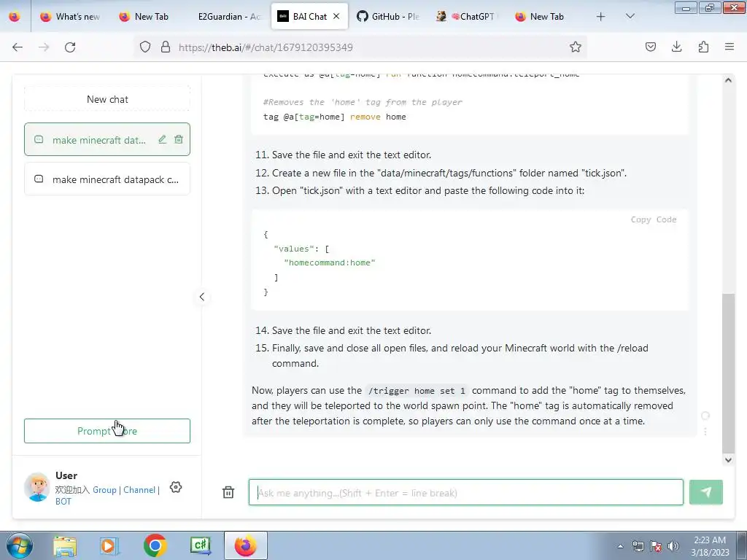Edit the selected chat title with pencil icon
Viewport: 747px width, 560px height.
click(163, 139)
